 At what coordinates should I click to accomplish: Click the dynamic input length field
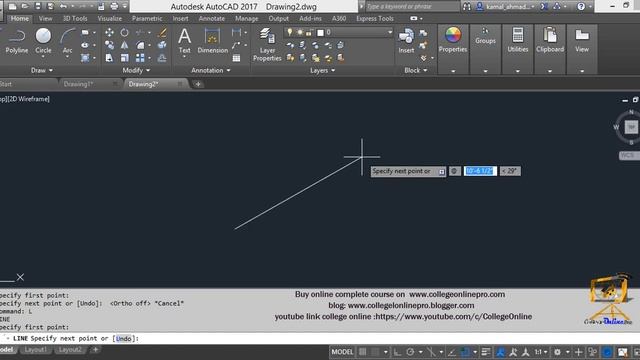pos(480,171)
